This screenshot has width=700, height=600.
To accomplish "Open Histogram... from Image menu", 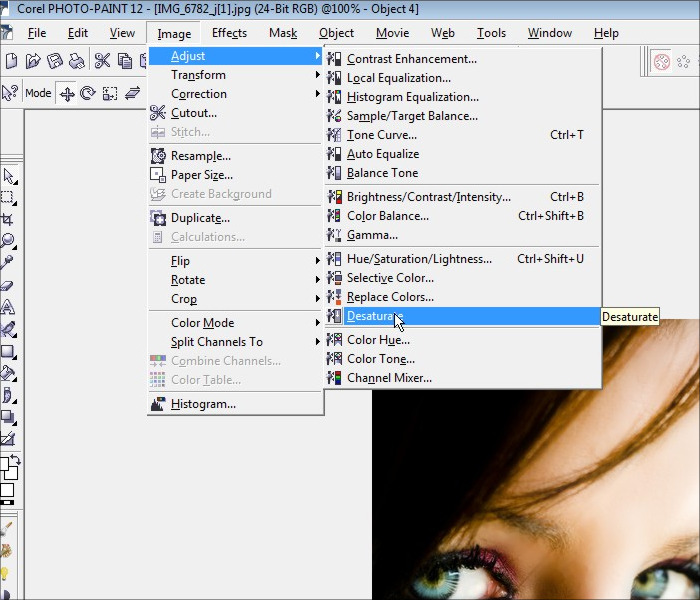I will coord(203,404).
